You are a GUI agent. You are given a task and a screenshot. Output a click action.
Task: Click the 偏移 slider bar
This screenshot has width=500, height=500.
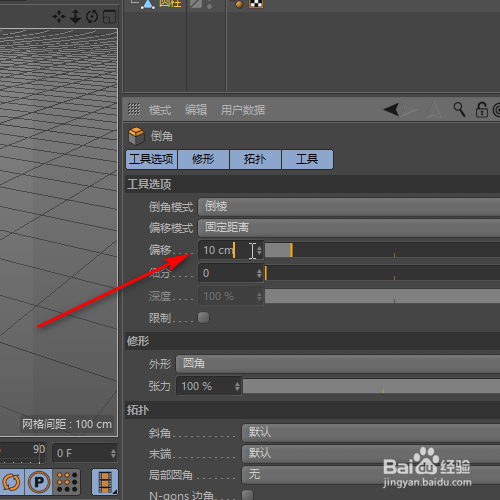[382, 250]
